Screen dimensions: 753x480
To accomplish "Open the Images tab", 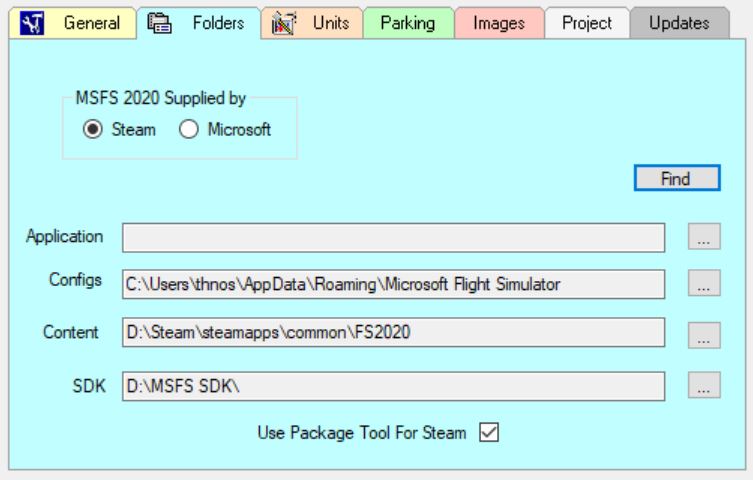I will point(499,23).
